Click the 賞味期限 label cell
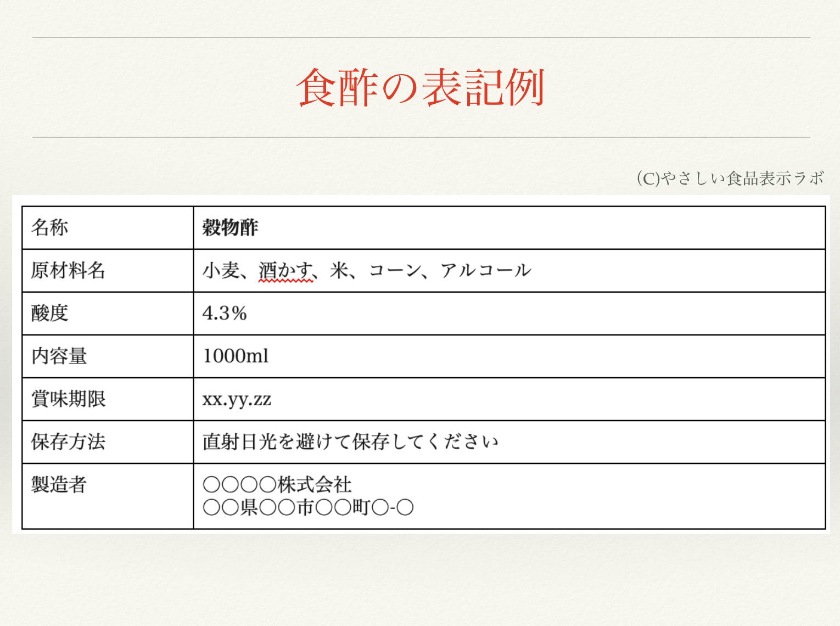 coord(108,399)
